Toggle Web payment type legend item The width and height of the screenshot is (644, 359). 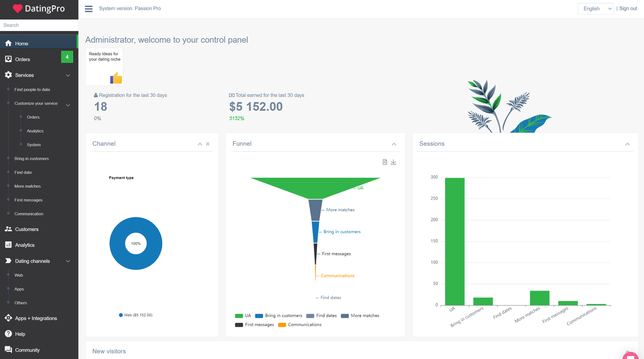136,315
